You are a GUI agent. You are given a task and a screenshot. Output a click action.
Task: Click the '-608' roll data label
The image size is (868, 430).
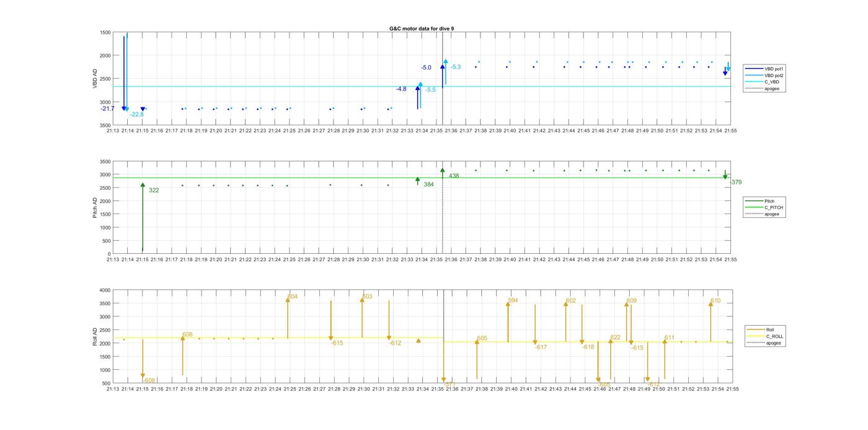[x=149, y=380]
